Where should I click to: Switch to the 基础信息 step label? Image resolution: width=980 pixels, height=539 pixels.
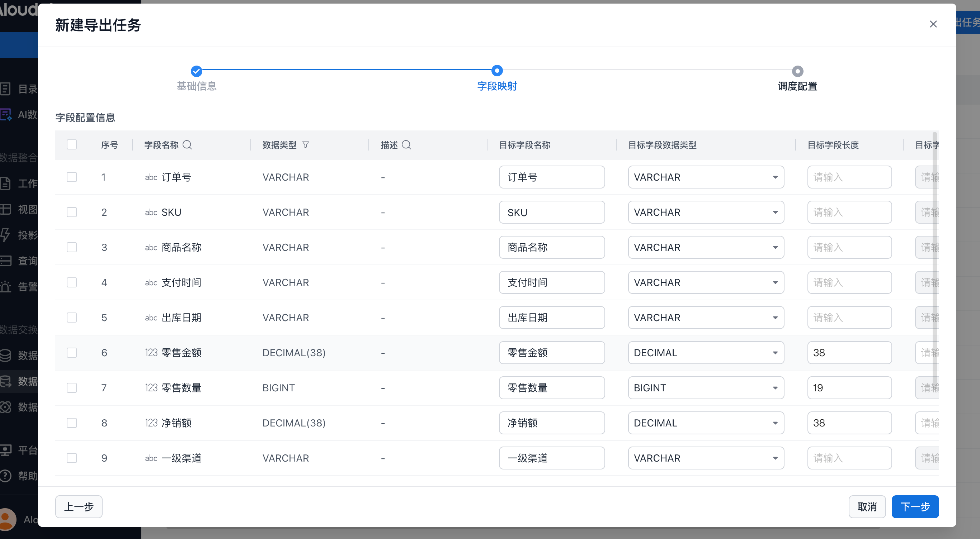coord(196,86)
